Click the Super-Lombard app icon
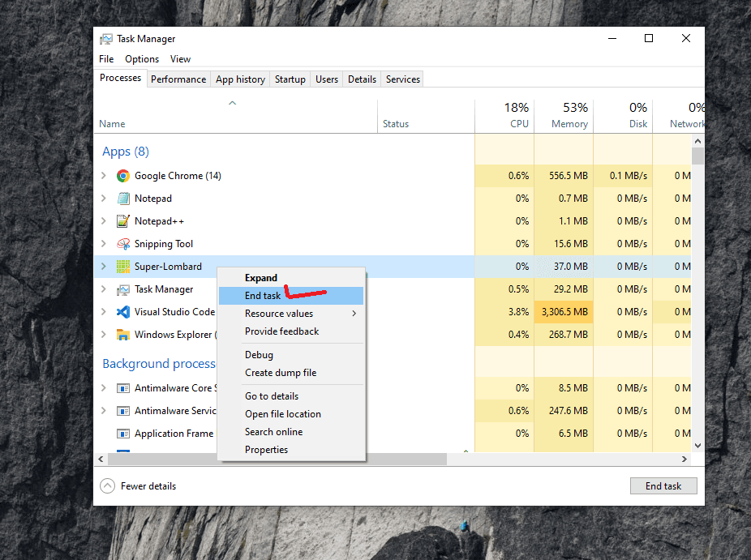 coord(123,267)
